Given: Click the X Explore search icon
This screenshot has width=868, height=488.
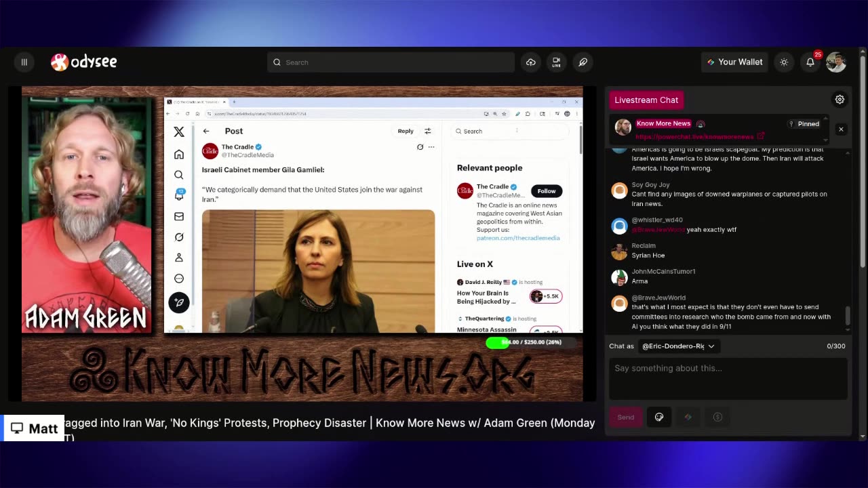Looking at the screenshot, I should 179,175.
